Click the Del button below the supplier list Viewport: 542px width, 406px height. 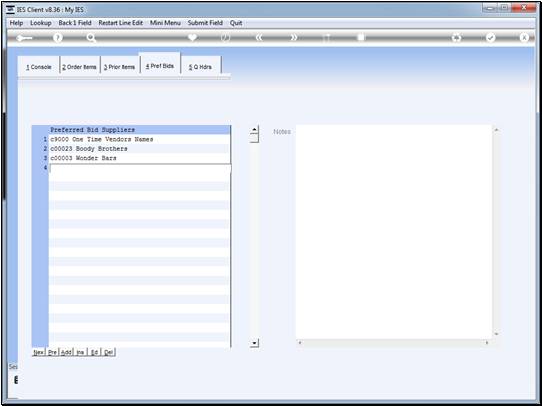108,352
